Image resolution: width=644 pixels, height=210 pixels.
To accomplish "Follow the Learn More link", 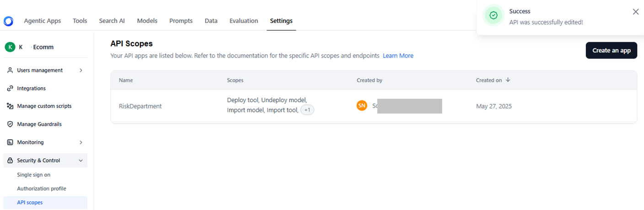I will click(x=398, y=56).
